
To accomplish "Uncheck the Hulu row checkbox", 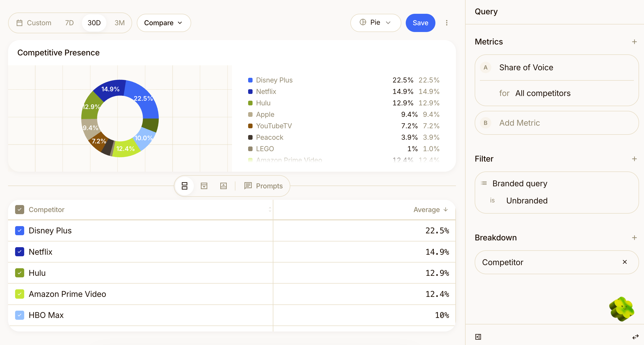I will click(20, 273).
